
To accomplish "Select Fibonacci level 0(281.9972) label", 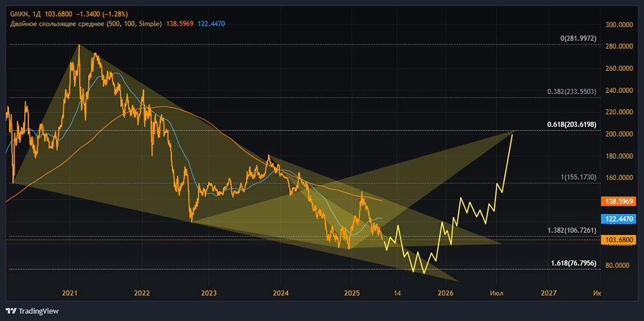I will click(578, 39).
